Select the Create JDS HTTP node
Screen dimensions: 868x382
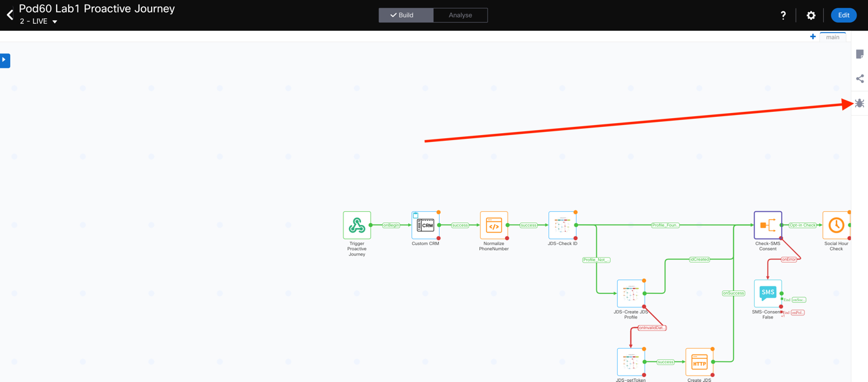(699, 362)
